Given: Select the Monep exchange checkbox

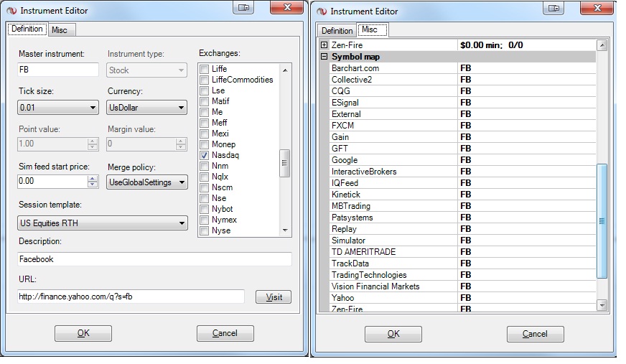Looking at the screenshot, I should (x=205, y=144).
